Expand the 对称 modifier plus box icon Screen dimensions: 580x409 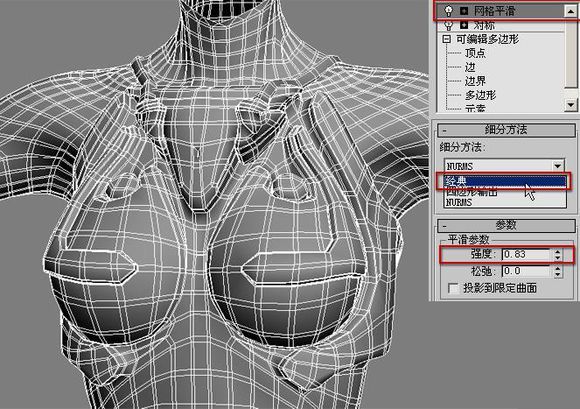pos(464,25)
